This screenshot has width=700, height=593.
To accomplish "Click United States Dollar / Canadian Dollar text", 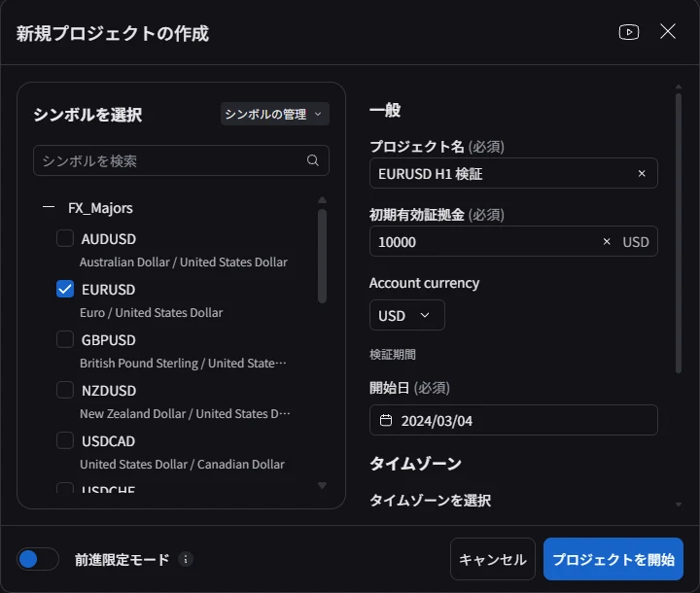I will [x=182, y=464].
